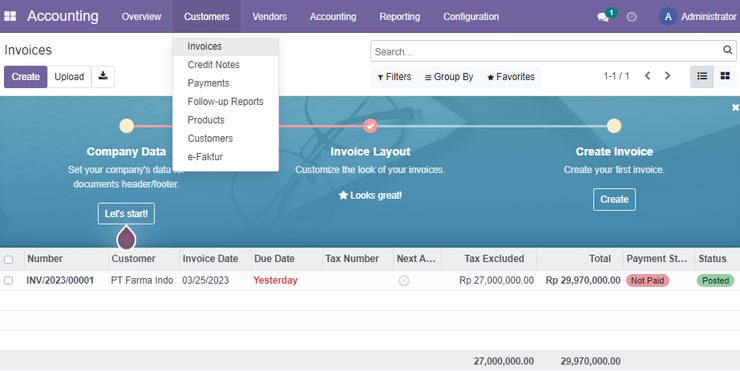Open the conversations chat icon
The width and height of the screenshot is (740, 371).
click(x=603, y=17)
